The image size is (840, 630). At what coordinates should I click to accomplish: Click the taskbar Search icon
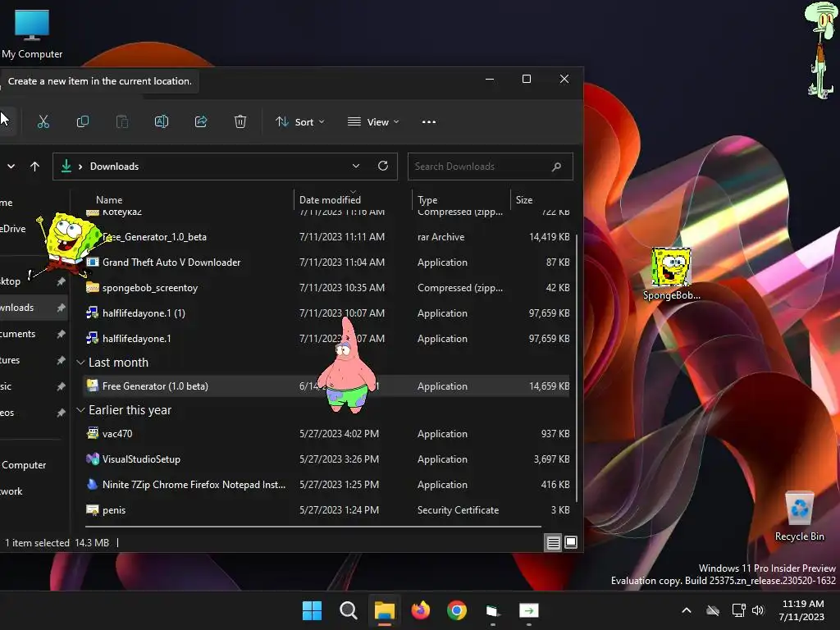pos(348,610)
